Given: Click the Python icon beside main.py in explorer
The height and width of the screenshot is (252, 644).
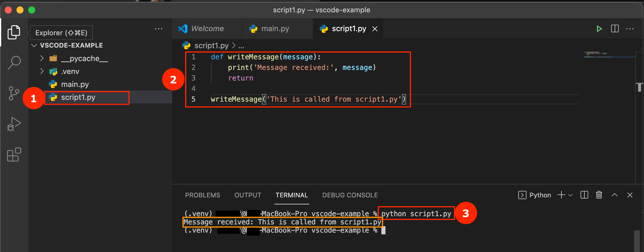Looking at the screenshot, I should coord(53,85).
